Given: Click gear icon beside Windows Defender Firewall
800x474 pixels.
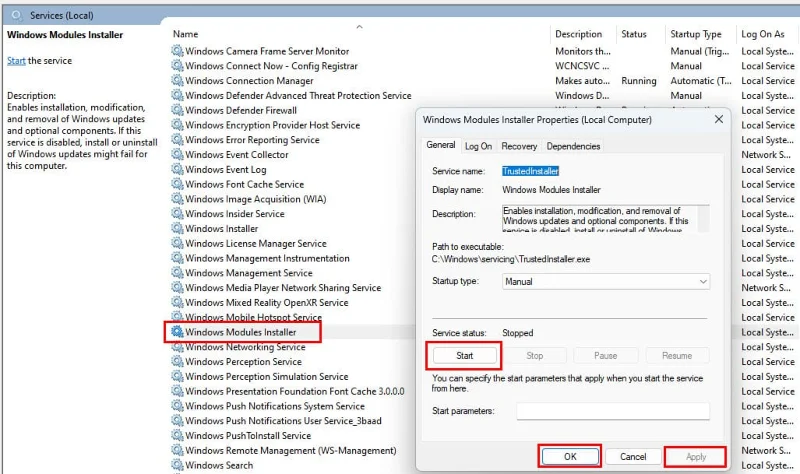Looking at the screenshot, I should click(177, 110).
